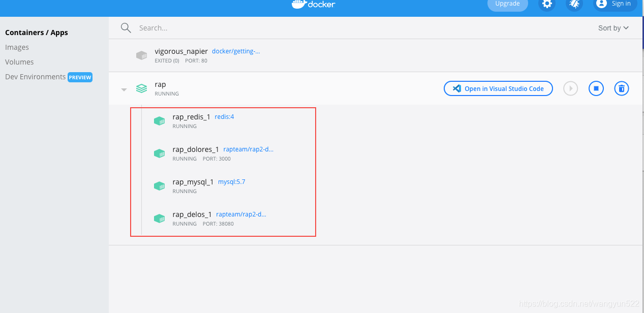This screenshot has width=644, height=313.
Task: Open docker/getting-... image link
Action: coord(236,51)
